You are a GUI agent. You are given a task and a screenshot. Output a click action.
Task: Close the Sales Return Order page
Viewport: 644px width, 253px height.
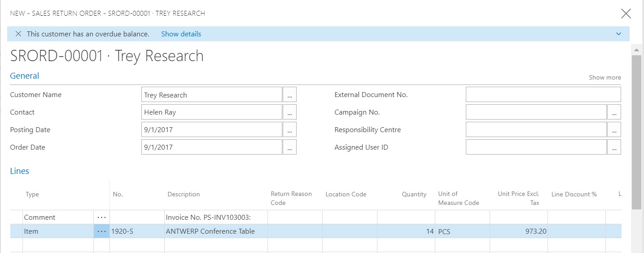click(x=626, y=13)
